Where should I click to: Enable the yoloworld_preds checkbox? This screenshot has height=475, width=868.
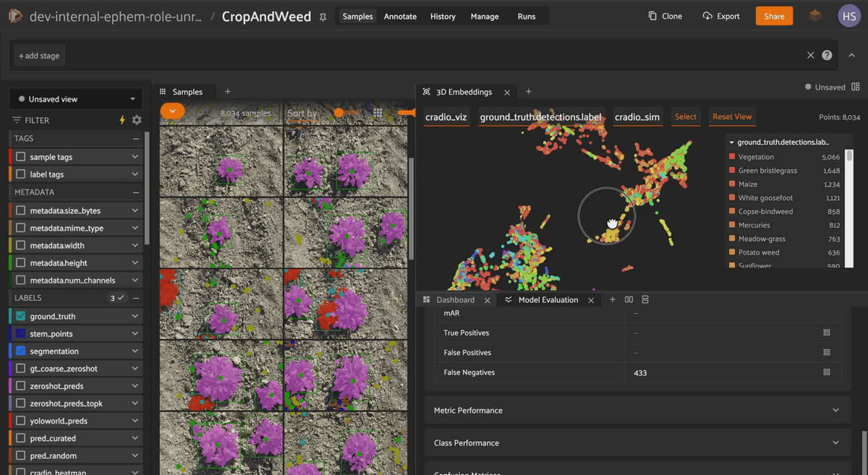tap(20, 421)
